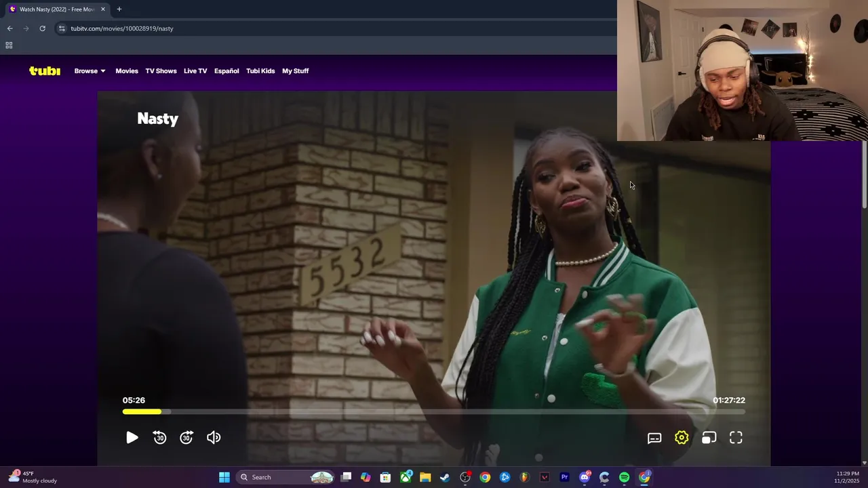
Task: Click the taskbar Search box
Action: pos(286,477)
